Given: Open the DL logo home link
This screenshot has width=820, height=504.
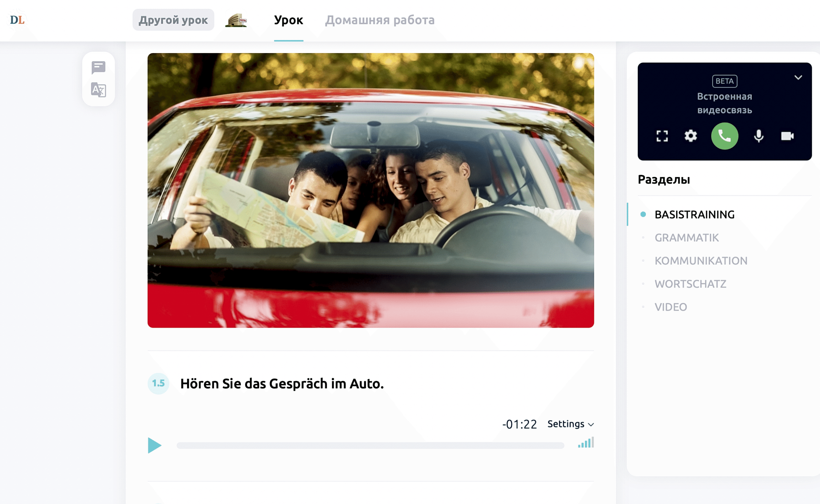Looking at the screenshot, I should pyautogui.click(x=17, y=20).
